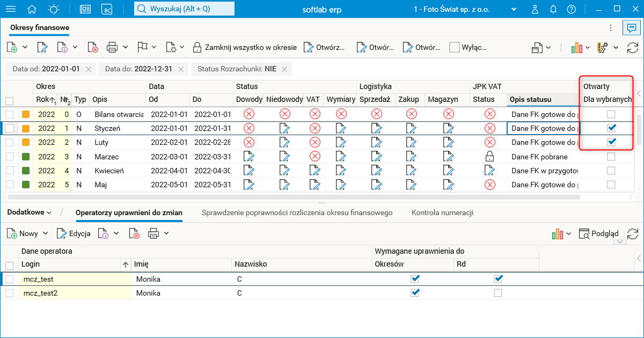Click Zamknij wszystko w okresie button
Screen dimensions: 644x338
click(x=245, y=47)
